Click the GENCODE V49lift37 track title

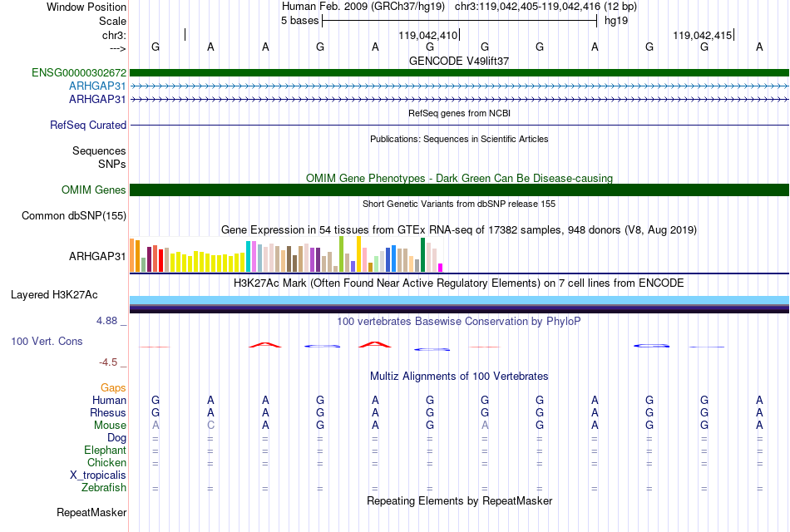(459, 61)
